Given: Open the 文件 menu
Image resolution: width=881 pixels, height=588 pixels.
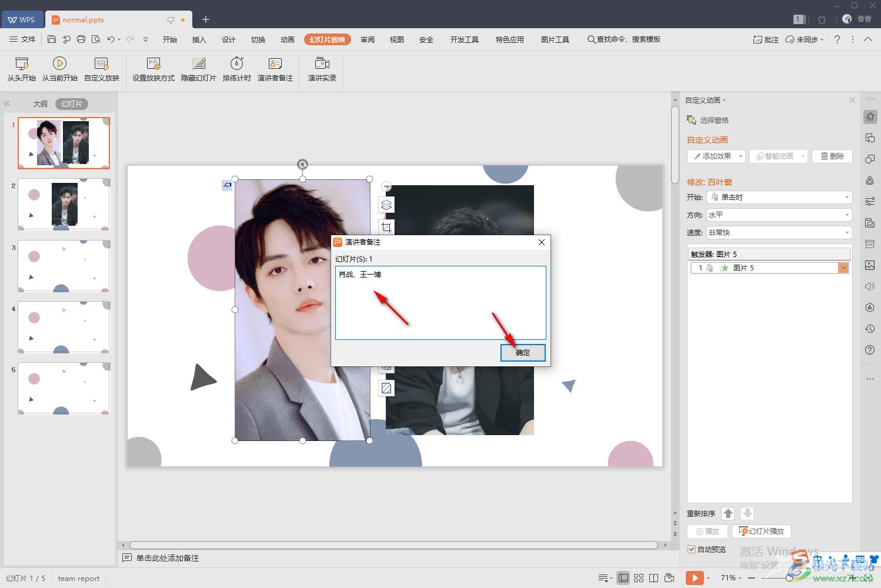Looking at the screenshot, I should click(22, 39).
